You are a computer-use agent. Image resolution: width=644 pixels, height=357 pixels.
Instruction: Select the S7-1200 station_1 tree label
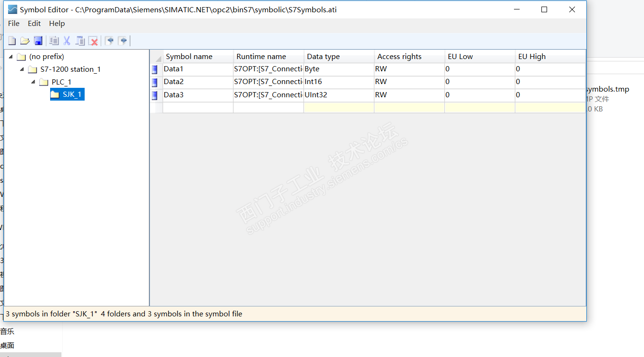tap(71, 69)
